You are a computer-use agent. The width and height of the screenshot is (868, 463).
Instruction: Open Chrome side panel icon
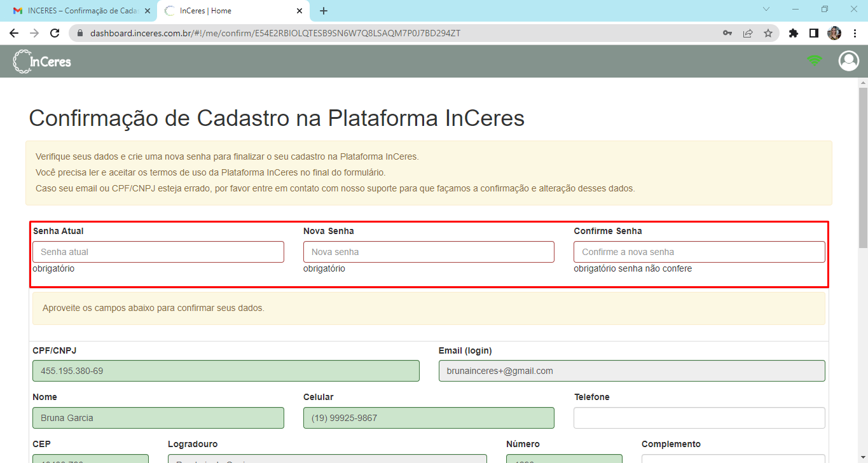point(813,33)
